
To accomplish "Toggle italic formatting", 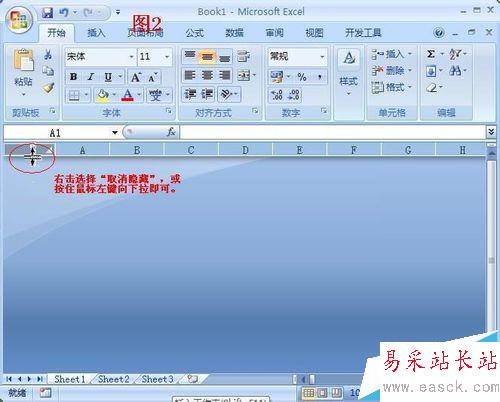I will [90, 77].
